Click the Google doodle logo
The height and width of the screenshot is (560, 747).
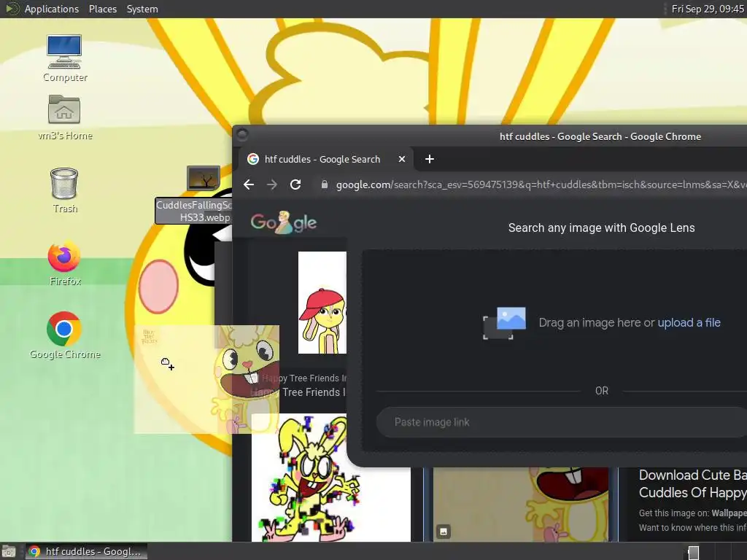284,222
